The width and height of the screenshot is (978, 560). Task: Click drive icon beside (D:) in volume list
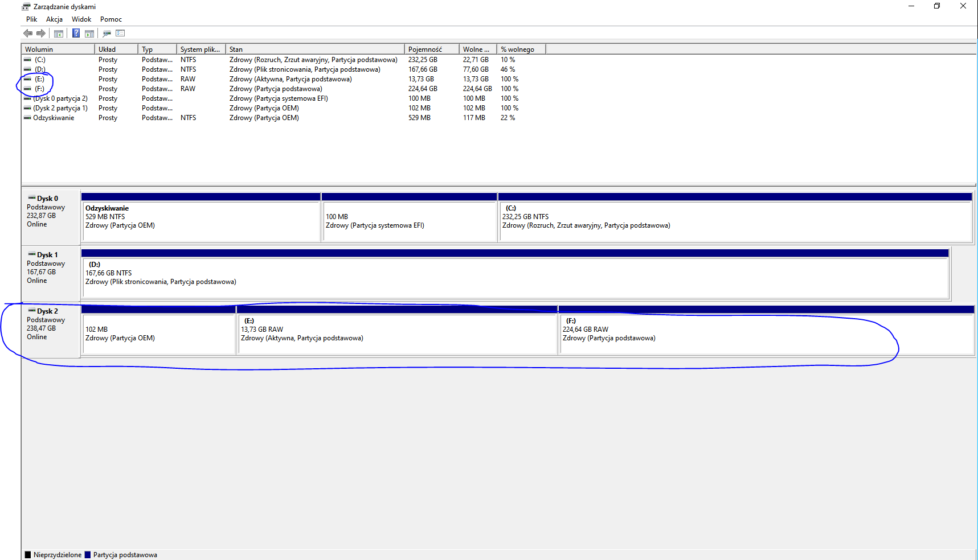(27, 69)
